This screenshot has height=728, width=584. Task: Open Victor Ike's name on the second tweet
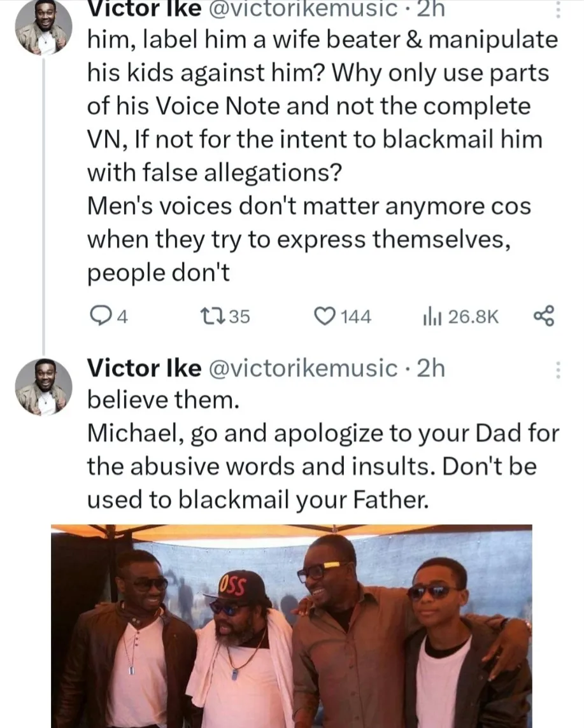pos(144,368)
